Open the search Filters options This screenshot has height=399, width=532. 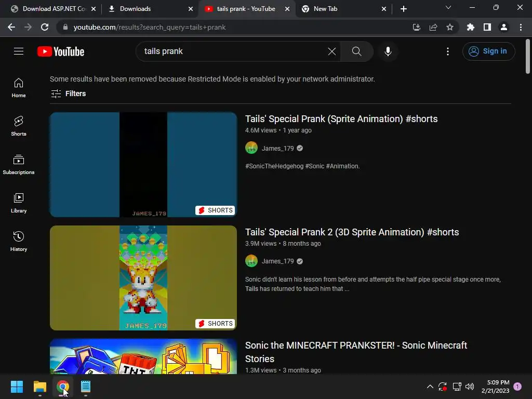[x=68, y=94]
